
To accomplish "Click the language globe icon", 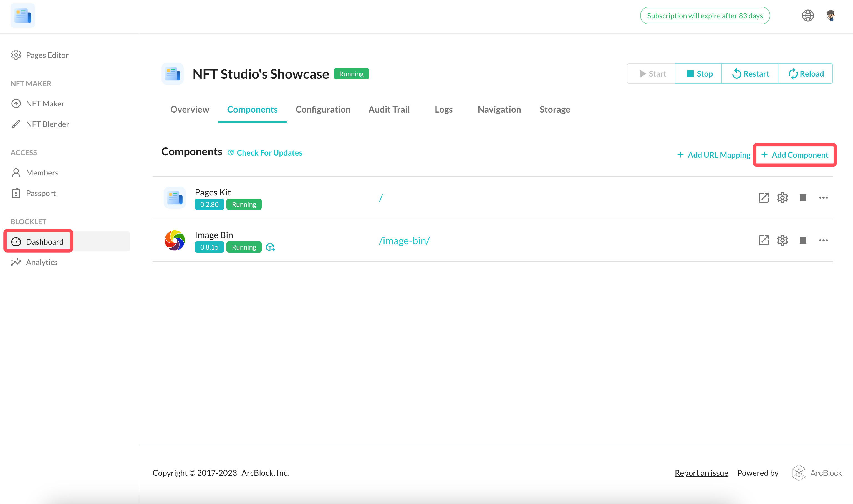I will click(x=808, y=16).
